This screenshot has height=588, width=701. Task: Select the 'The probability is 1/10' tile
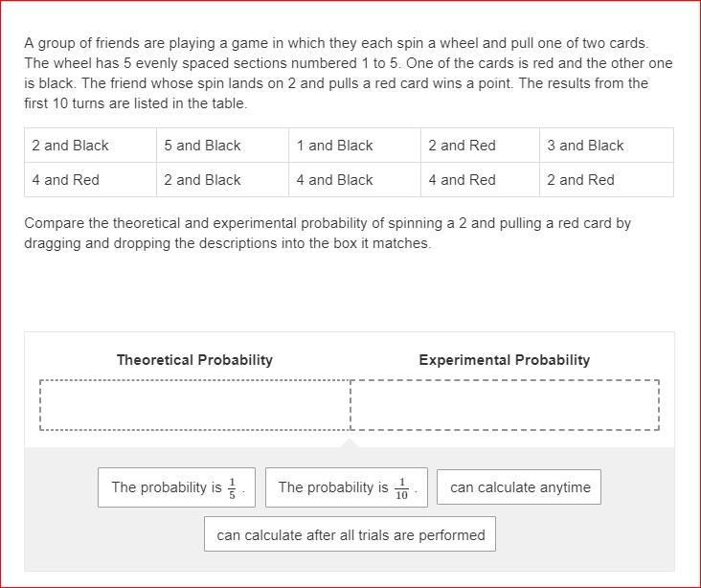[347, 487]
